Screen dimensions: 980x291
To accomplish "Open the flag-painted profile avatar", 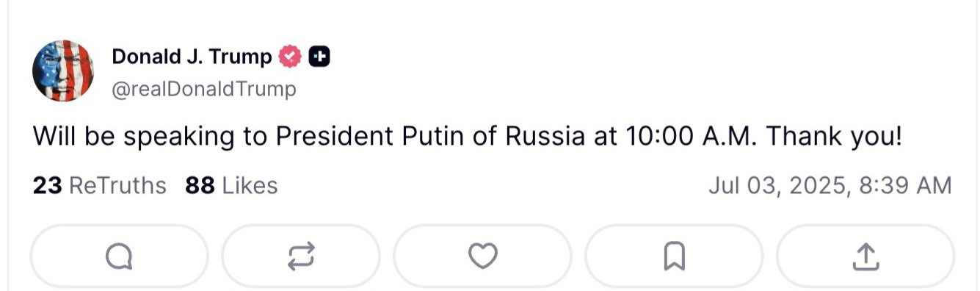I will tap(63, 71).
